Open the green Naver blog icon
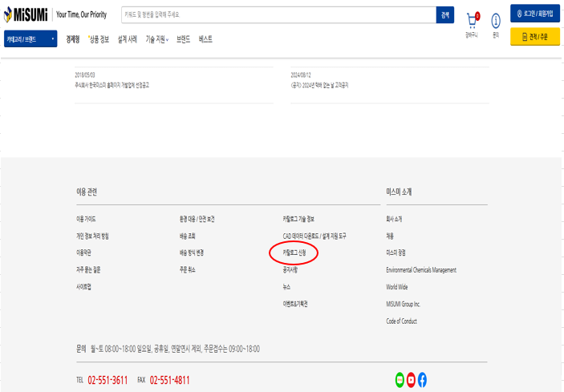This screenshot has width=564, height=392. [x=400, y=380]
